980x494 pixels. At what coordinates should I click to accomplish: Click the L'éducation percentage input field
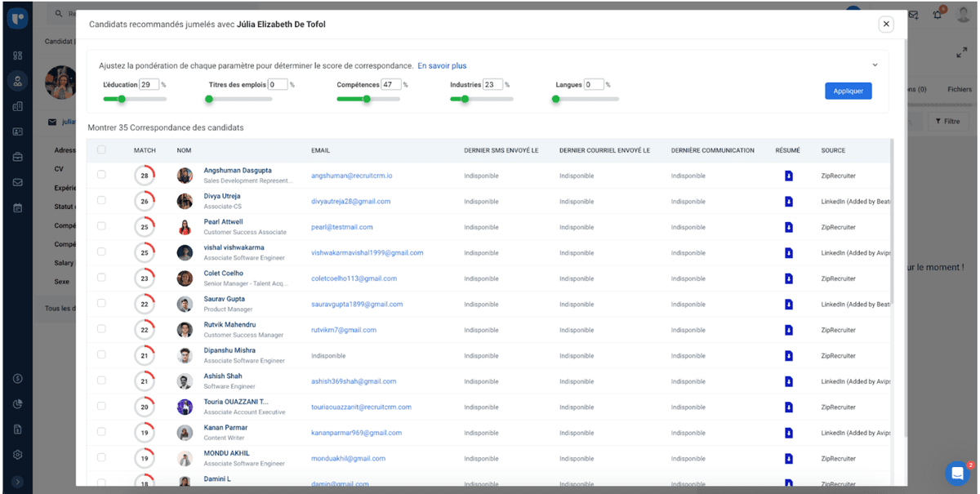pos(149,84)
